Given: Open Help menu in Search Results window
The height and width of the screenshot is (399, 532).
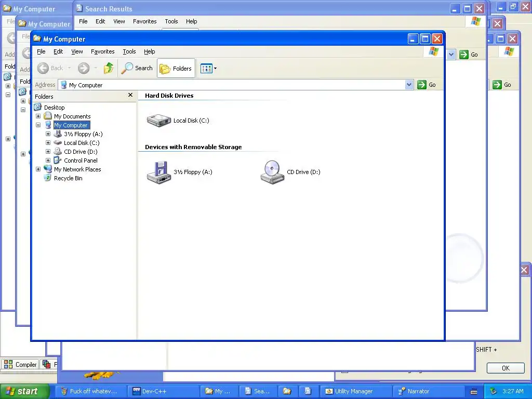Looking at the screenshot, I should point(191,21).
